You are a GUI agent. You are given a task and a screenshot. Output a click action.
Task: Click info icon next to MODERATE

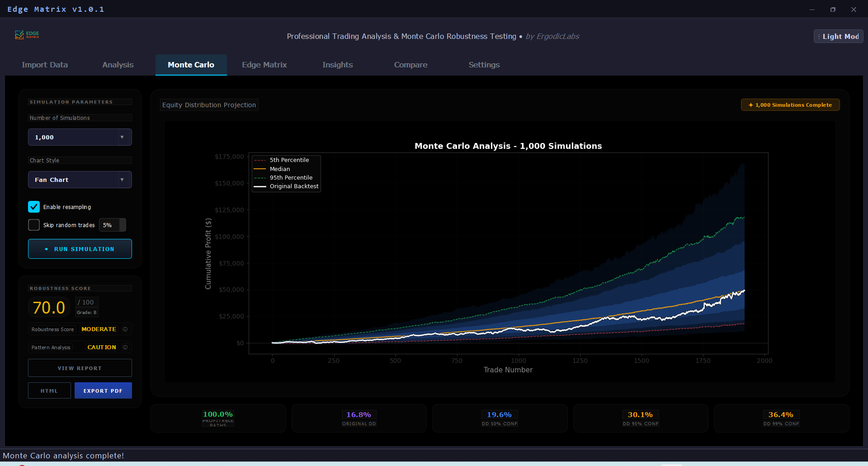(125, 329)
